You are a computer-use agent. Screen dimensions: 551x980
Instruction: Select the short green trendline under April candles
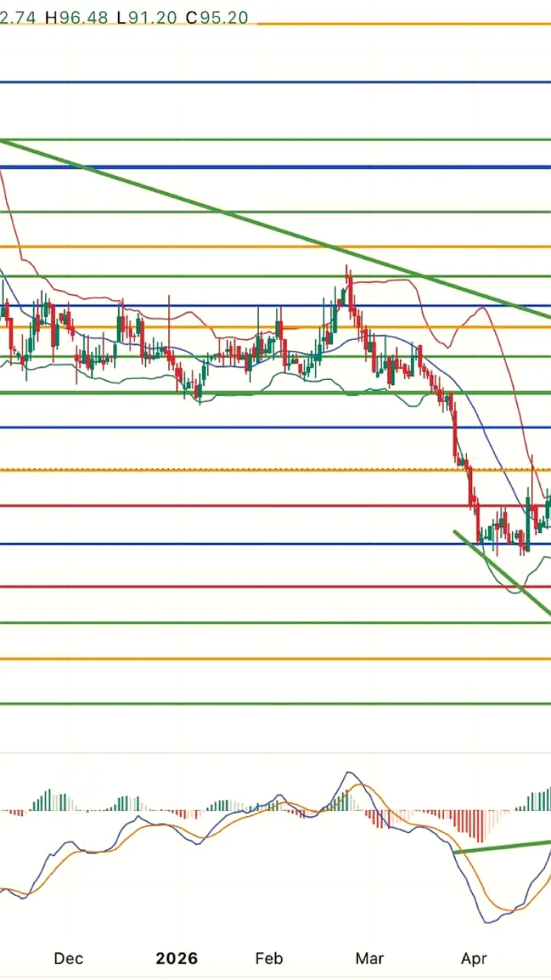coord(502,572)
